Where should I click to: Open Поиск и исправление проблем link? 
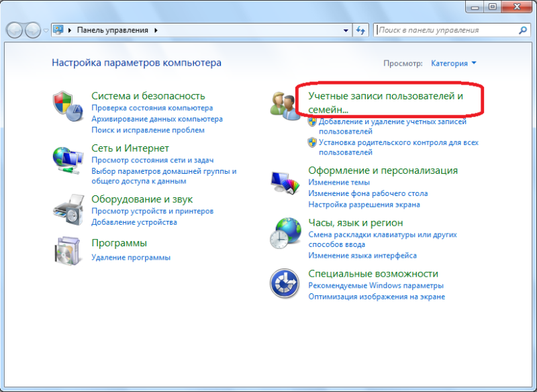point(148,130)
